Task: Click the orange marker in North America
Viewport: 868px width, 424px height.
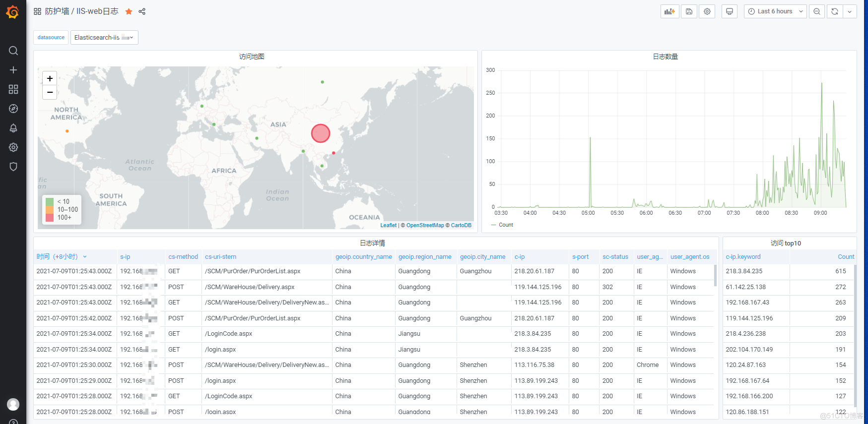Action: 67,131
